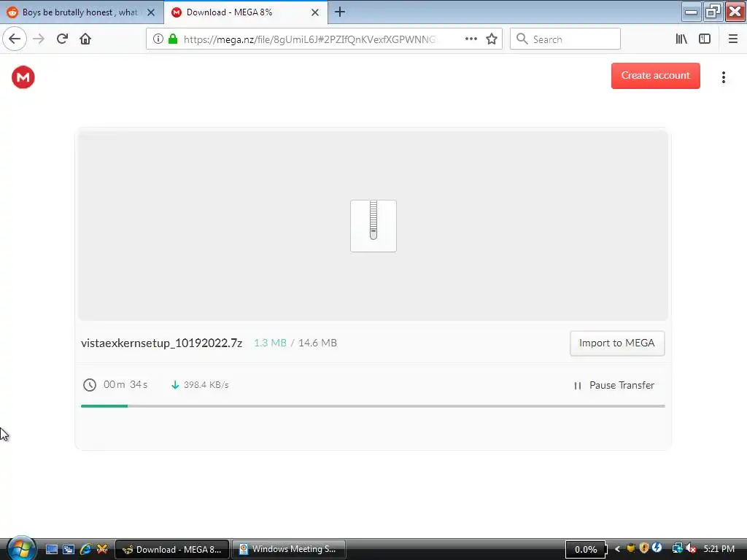Click into the browser Search box

(565, 39)
